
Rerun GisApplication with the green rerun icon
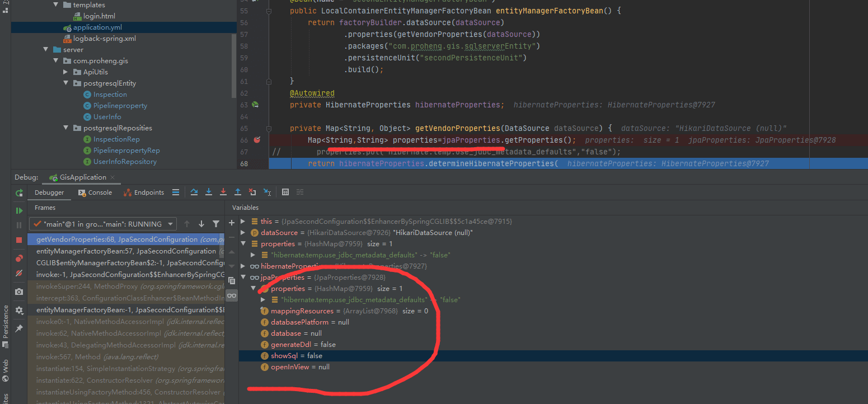(x=19, y=192)
